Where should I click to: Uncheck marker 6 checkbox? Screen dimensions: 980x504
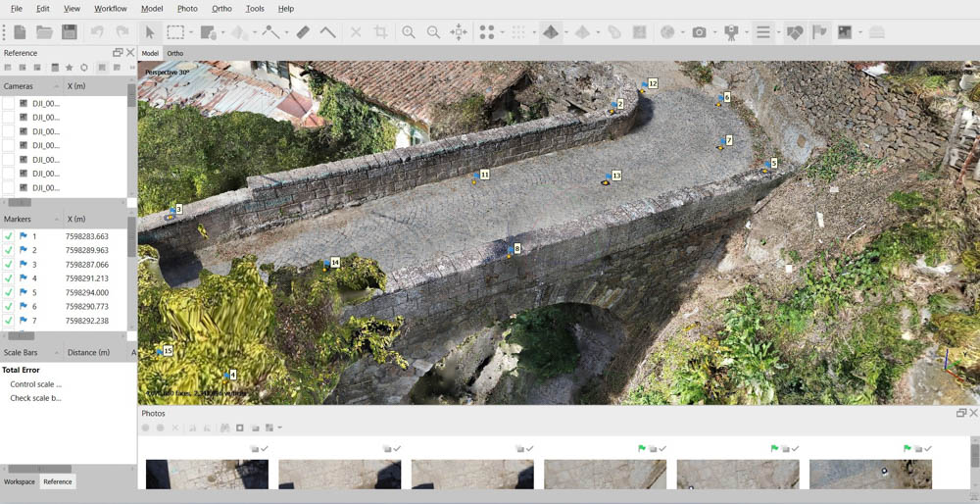click(8, 306)
